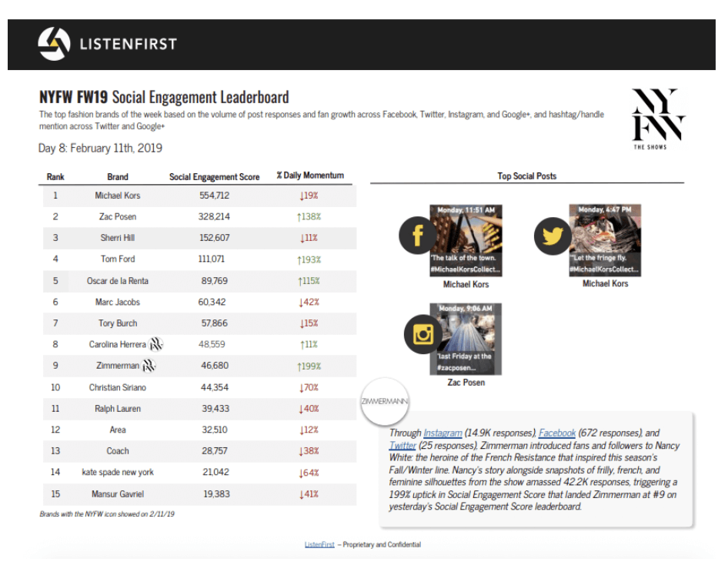Screen dimensions: 728x582
Task: Click the Day 8: February 11th, 2019 date line
Action: (100, 148)
